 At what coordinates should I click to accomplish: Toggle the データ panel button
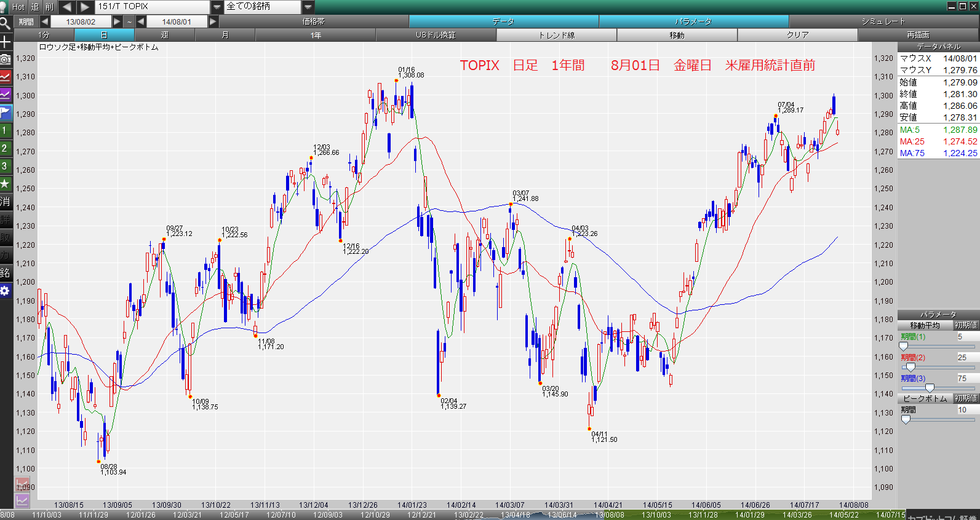504,22
